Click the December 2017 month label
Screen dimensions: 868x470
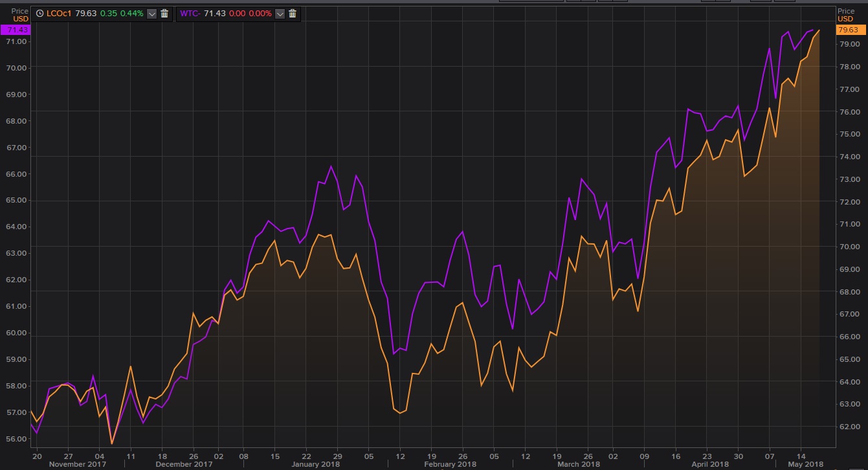click(185, 464)
